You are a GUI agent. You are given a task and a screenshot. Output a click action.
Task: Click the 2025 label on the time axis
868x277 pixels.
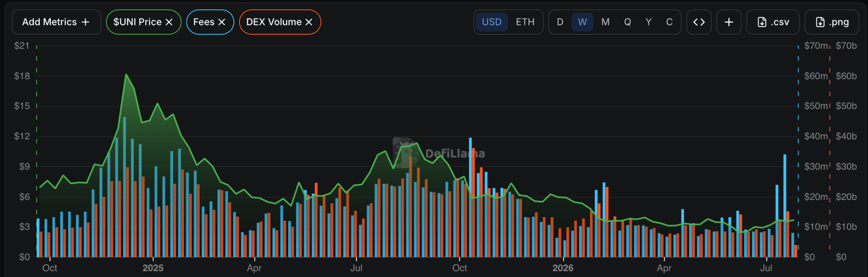[153, 268]
